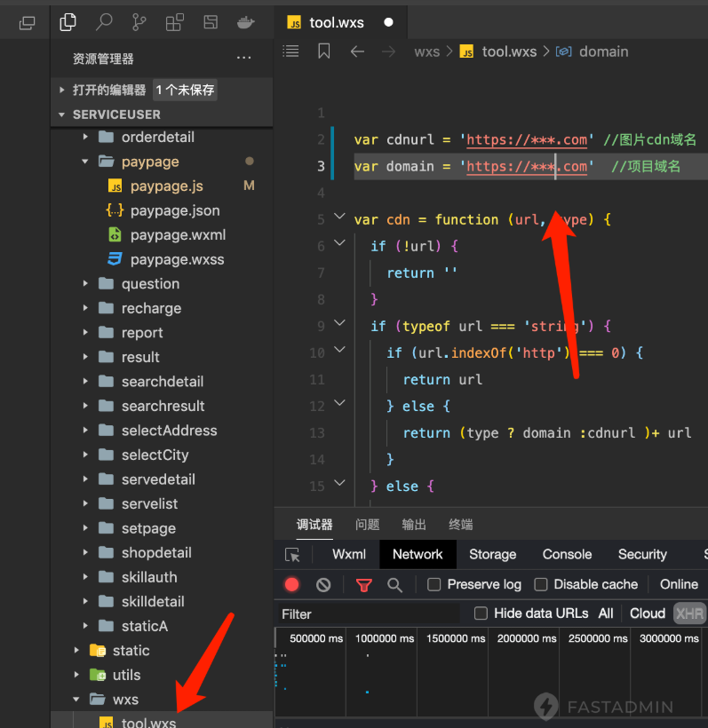The width and height of the screenshot is (708, 728).
Task: Click the red record network log button
Action: click(291, 584)
